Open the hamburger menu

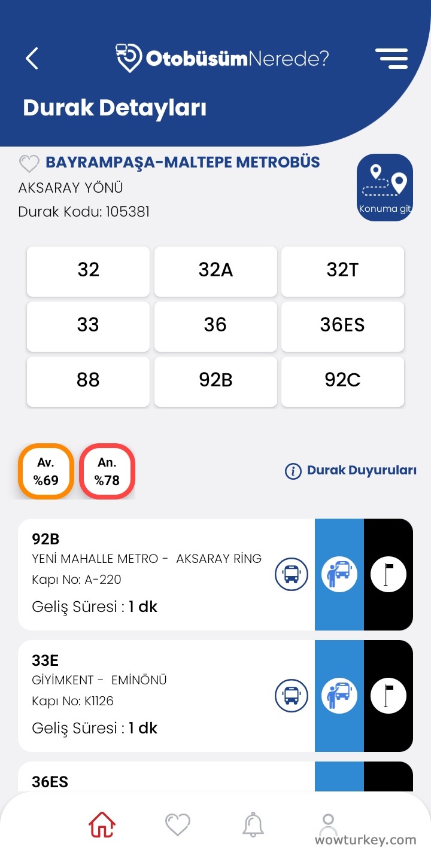[391, 58]
